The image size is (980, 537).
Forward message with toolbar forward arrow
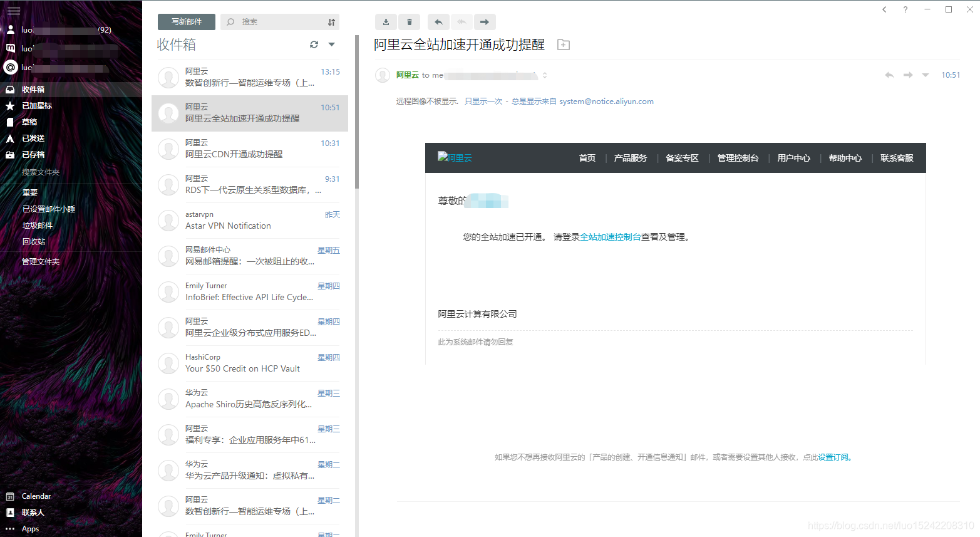tap(485, 22)
